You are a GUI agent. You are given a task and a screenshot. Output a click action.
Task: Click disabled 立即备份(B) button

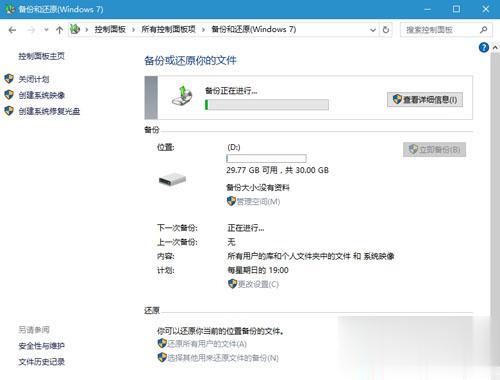coord(434,149)
